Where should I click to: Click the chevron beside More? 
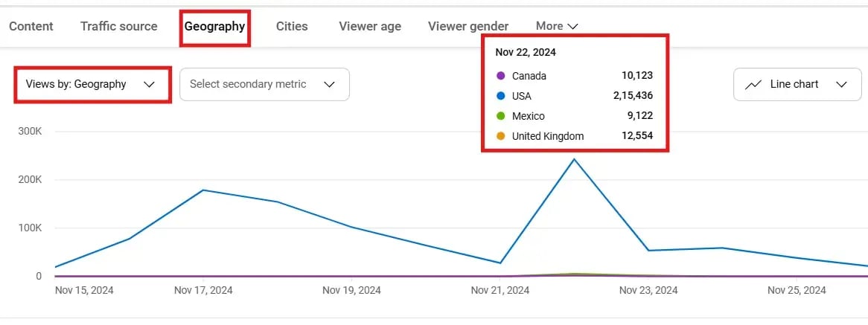point(572,26)
